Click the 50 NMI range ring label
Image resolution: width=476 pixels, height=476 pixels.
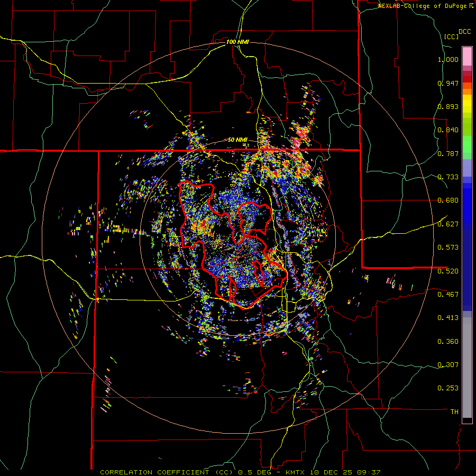[x=237, y=140]
